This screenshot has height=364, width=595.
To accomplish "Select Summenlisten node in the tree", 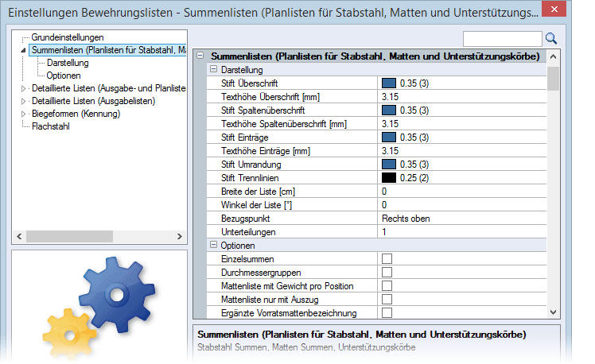I will pos(108,50).
